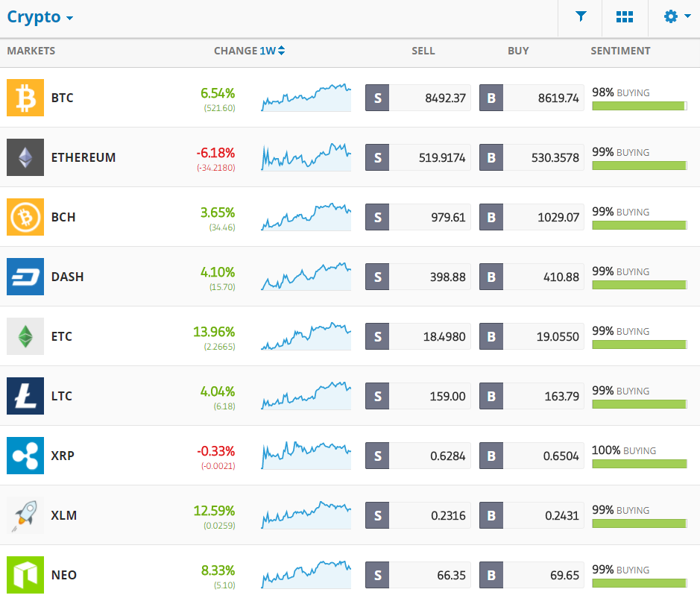The image size is (700, 604).
Task: Click the XRP Ripple logo icon
Action: (25, 456)
